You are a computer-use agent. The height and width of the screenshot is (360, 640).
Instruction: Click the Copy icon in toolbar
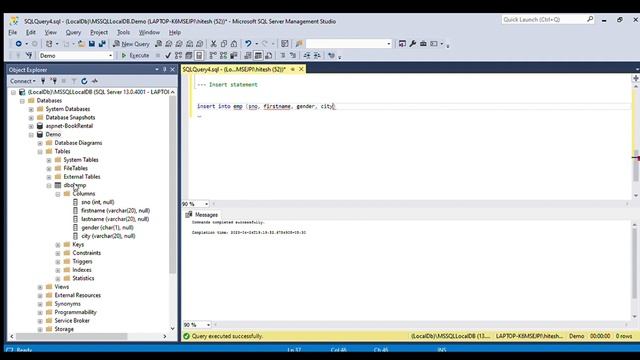point(224,44)
